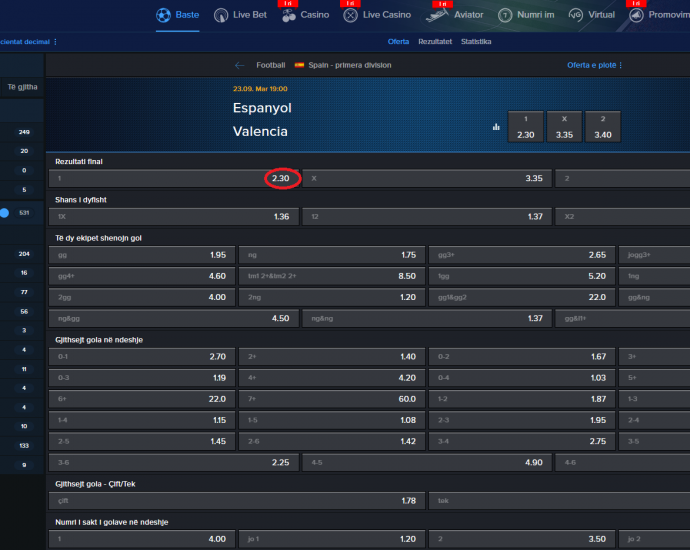Image resolution: width=690 pixels, height=550 pixels.
Task: Open the Koeficientat decimal dropdown
Action: [28, 41]
